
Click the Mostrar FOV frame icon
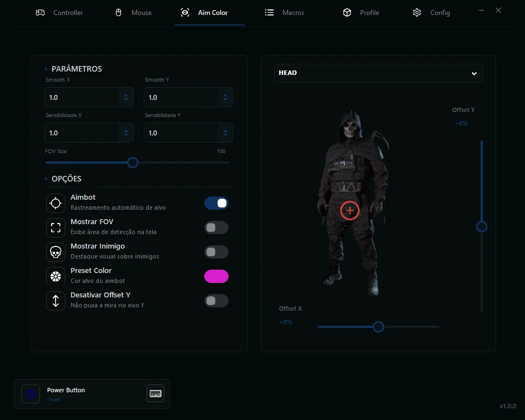click(55, 227)
